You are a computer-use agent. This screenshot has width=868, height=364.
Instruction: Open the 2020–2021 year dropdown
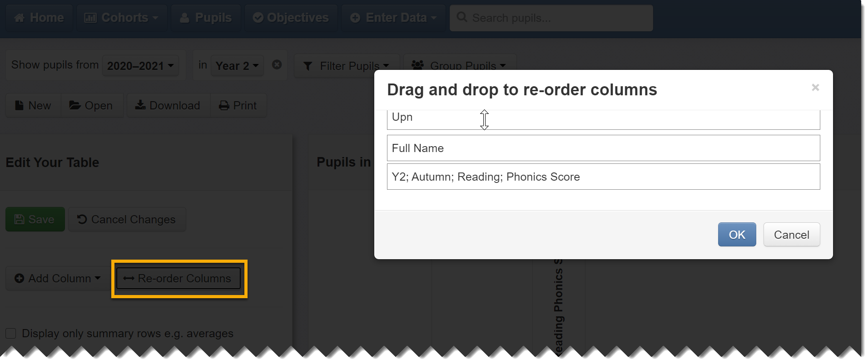click(140, 66)
